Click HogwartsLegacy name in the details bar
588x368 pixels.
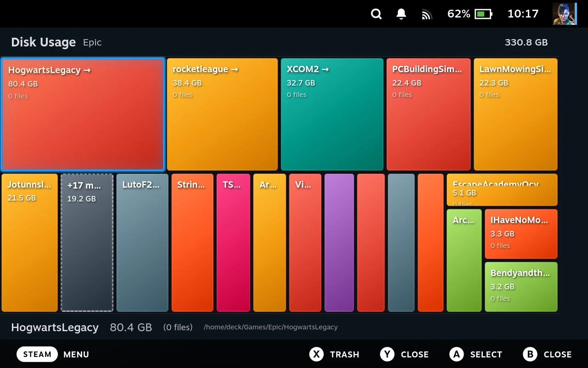pos(55,328)
